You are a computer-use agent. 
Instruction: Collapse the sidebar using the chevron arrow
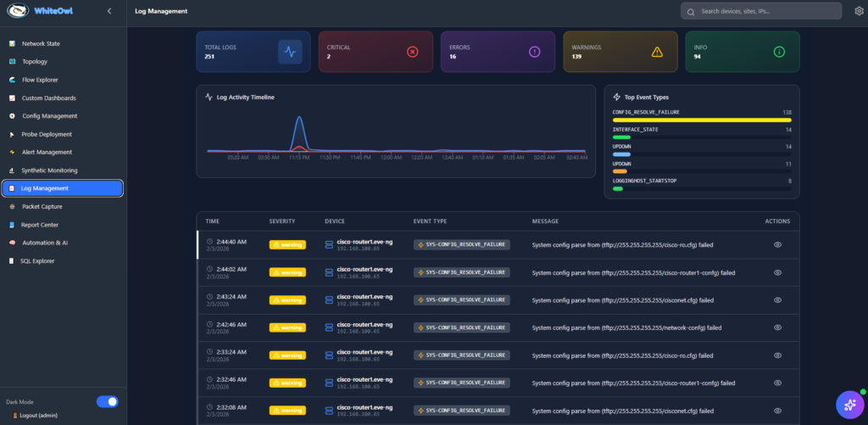109,11
